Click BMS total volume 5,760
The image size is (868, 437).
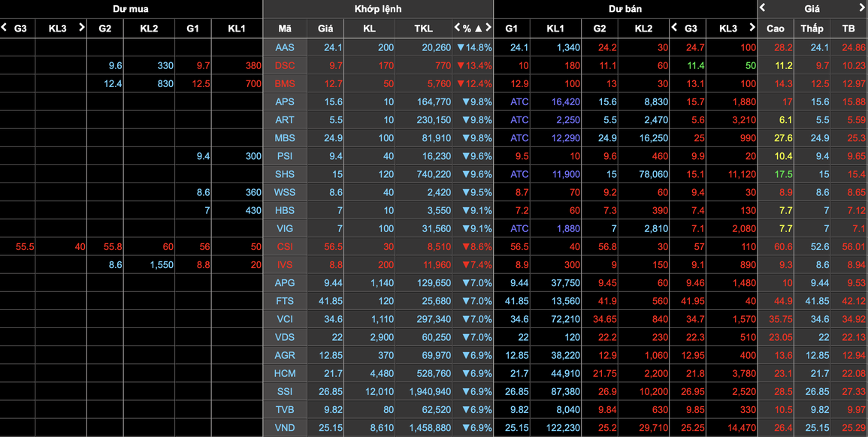[x=440, y=84]
